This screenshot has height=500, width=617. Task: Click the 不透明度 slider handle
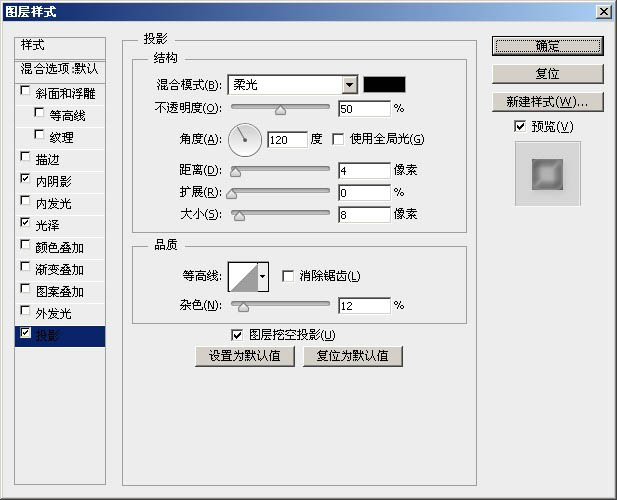point(281,110)
